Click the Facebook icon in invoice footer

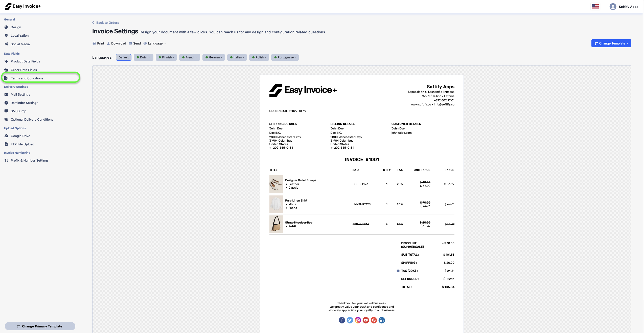342,320
